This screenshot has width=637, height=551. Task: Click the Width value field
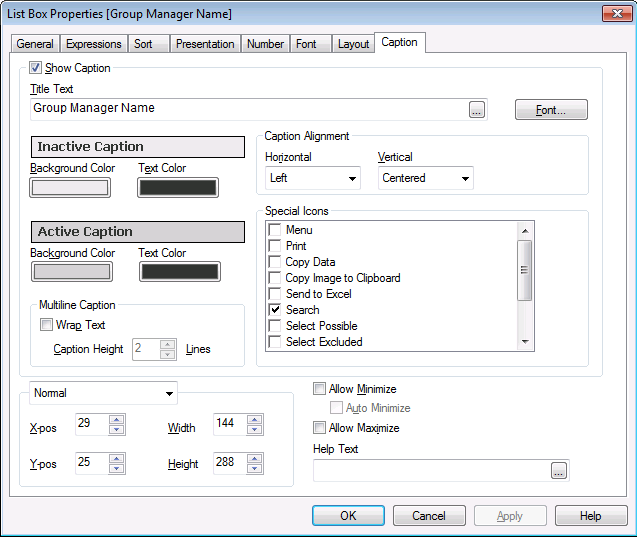[230, 424]
